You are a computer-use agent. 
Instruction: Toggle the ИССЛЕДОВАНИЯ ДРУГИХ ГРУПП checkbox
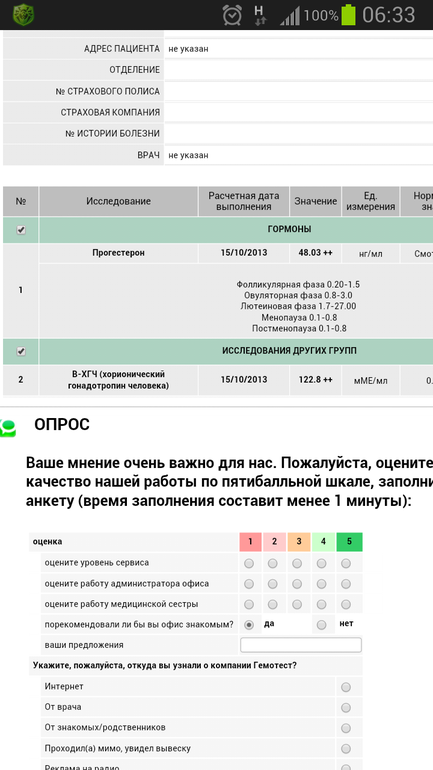(21, 352)
